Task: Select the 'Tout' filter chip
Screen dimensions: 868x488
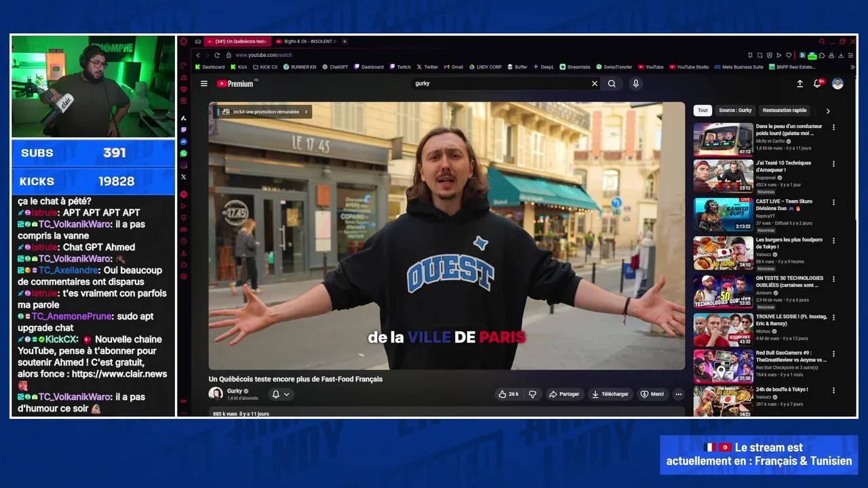Action: point(703,110)
